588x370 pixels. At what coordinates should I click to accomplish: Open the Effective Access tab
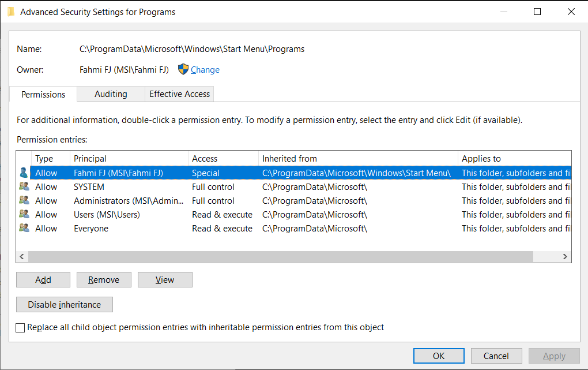179,94
